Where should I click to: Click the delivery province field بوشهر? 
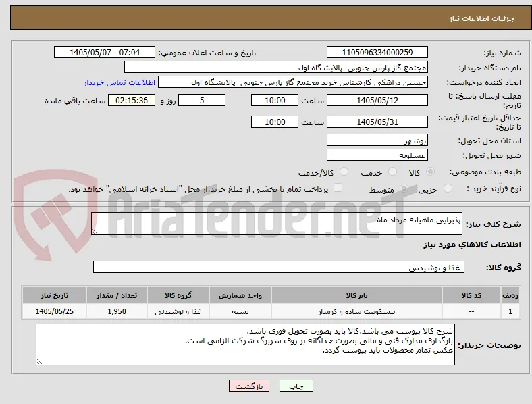pyautogui.click(x=377, y=141)
